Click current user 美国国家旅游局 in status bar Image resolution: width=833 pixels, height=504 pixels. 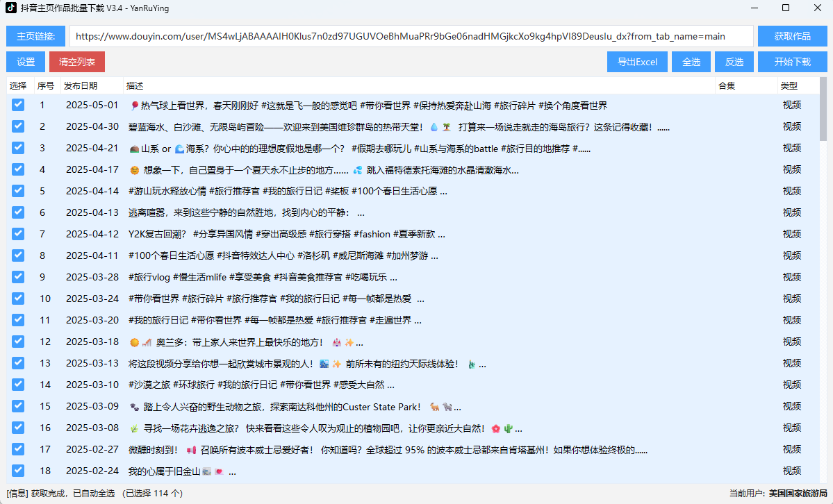click(798, 494)
